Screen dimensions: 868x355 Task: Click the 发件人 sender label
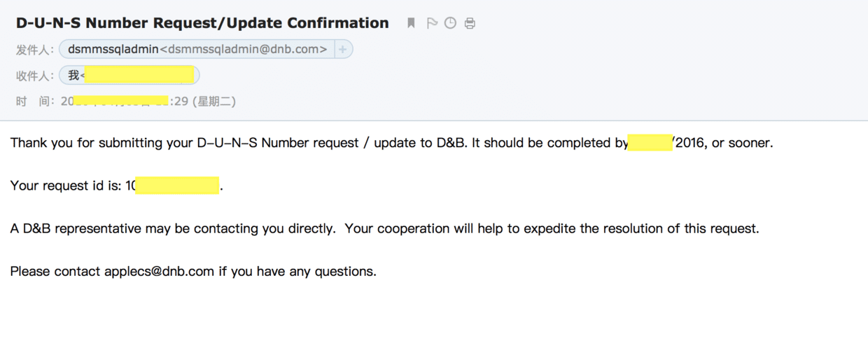[35, 50]
